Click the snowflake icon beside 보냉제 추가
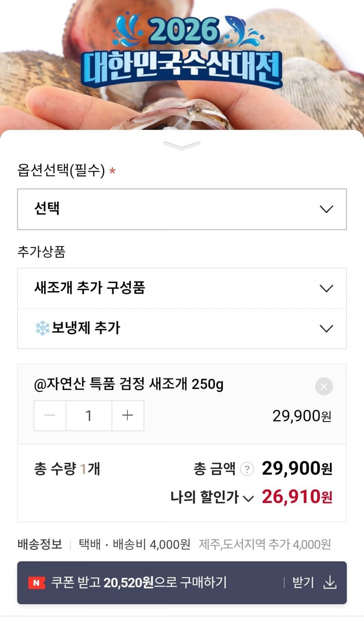The image size is (364, 618). [42, 328]
